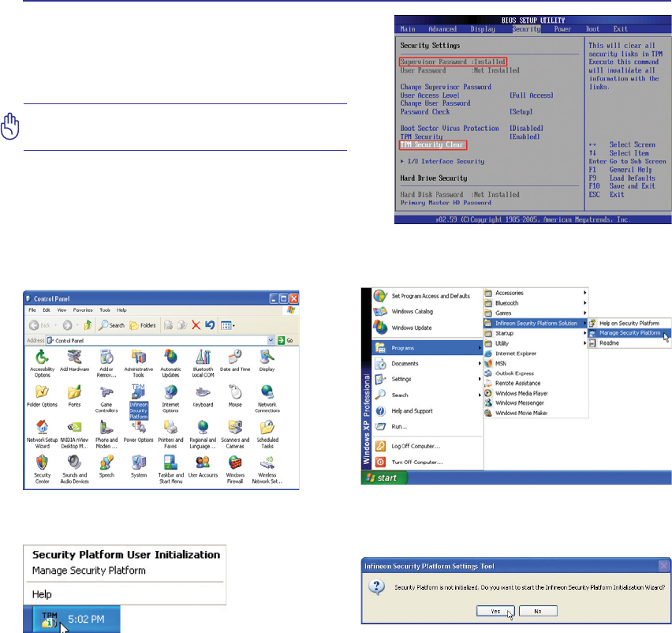Image resolution: width=672 pixels, height=633 pixels.
Task: Open Printers and Faxes icon
Action: 170,434
